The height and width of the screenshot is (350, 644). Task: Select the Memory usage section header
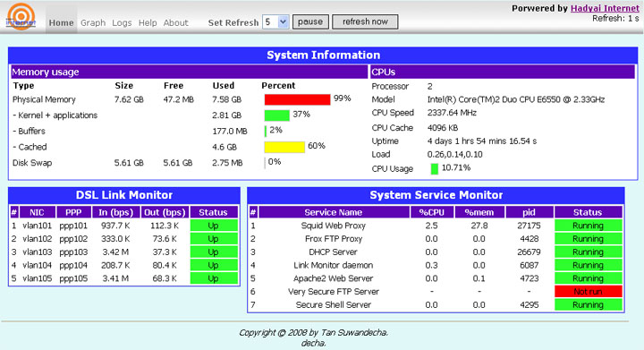190,72
